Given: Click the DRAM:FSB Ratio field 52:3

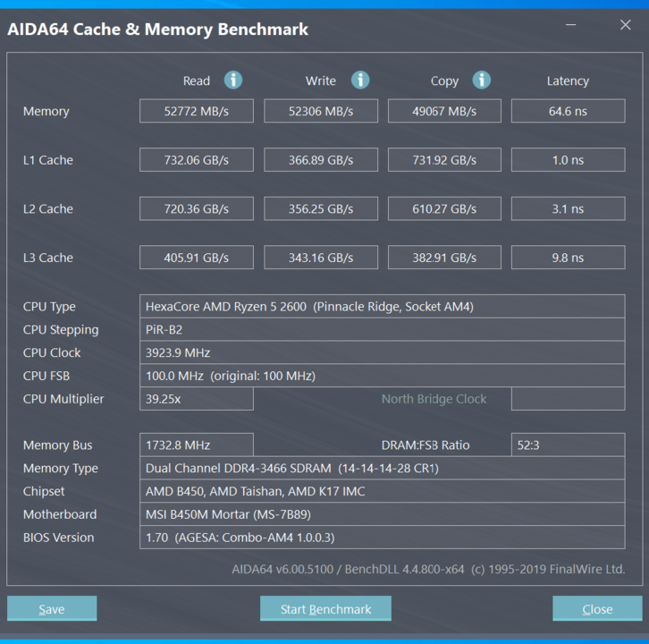Looking at the screenshot, I should pyautogui.click(x=569, y=445).
